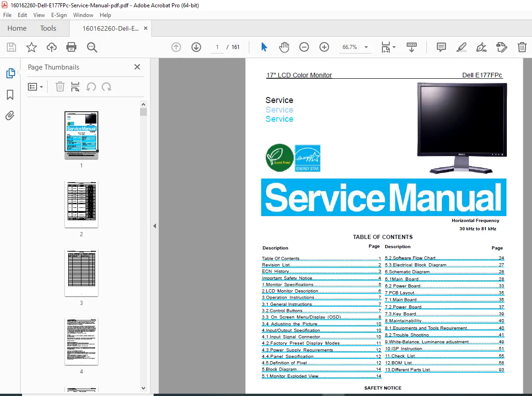Open 3.2.Control Buttons contents link
Image resolution: width=532 pixels, height=396 pixels.
pos(321,311)
